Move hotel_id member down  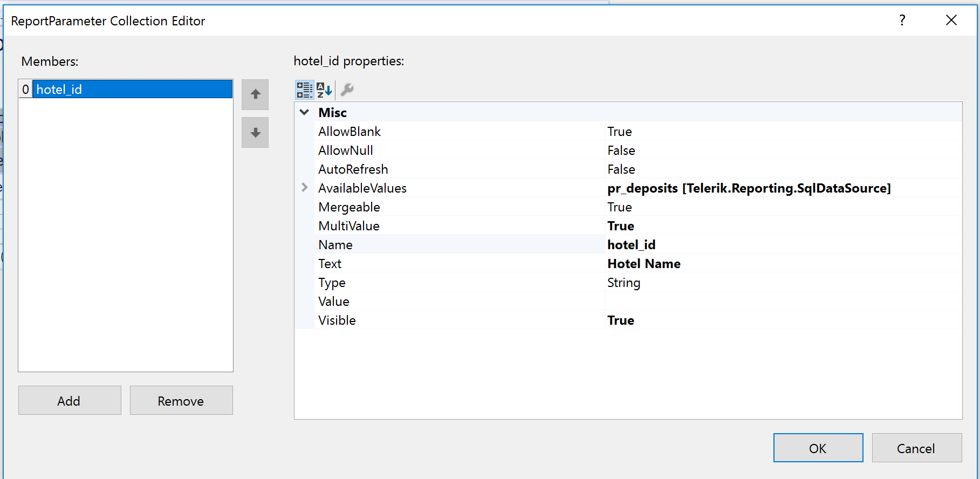[255, 133]
